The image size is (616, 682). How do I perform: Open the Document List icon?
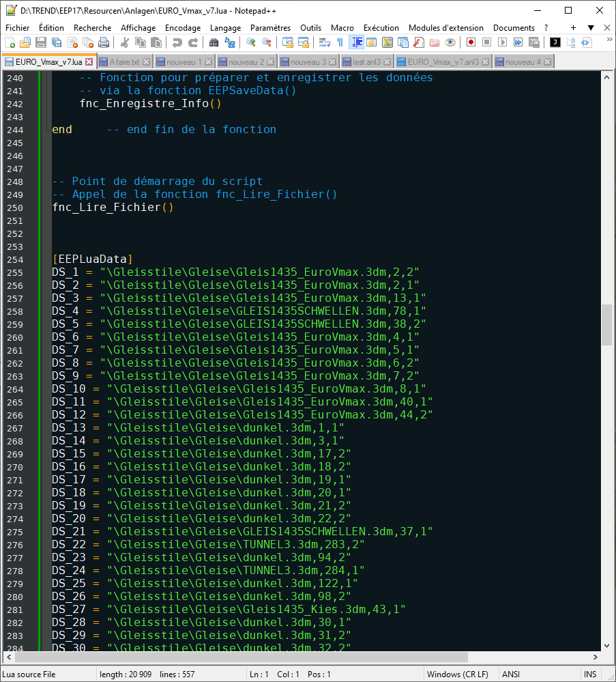coord(403,42)
